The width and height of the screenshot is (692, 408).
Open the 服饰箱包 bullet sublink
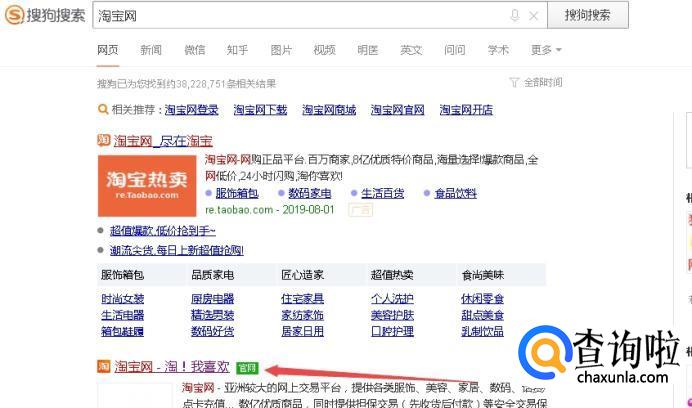(237, 193)
